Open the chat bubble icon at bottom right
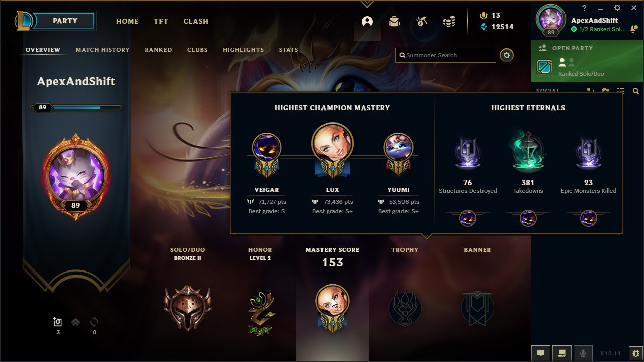This screenshot has height=362, width=644. pyautogui.click(x=541, y=353)
